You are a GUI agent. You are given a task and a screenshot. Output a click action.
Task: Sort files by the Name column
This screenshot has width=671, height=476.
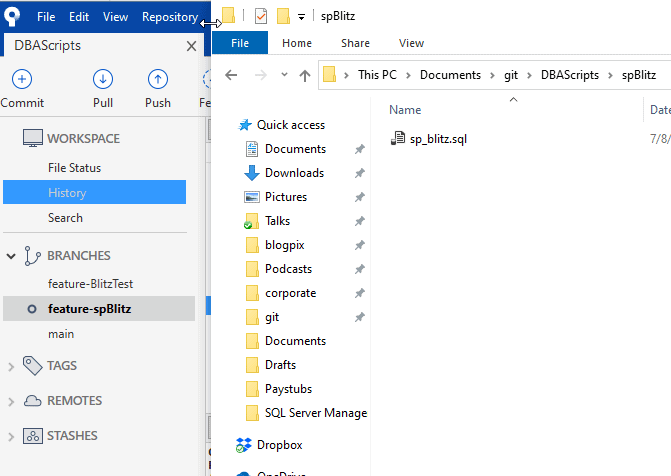(405, 110)
